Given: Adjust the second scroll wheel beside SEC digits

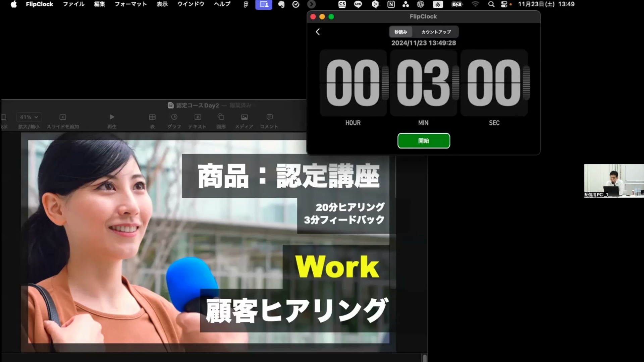Looking at the screenshot, I should [x=527, y=83].
